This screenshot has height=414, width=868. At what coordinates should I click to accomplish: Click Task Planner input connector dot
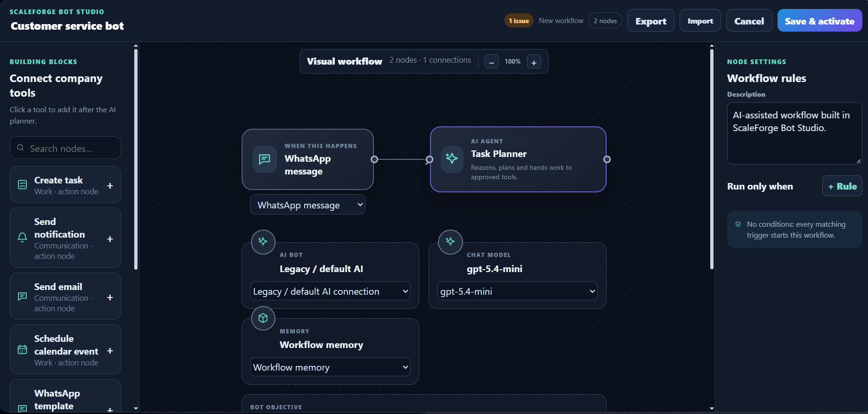coord(429,160)
